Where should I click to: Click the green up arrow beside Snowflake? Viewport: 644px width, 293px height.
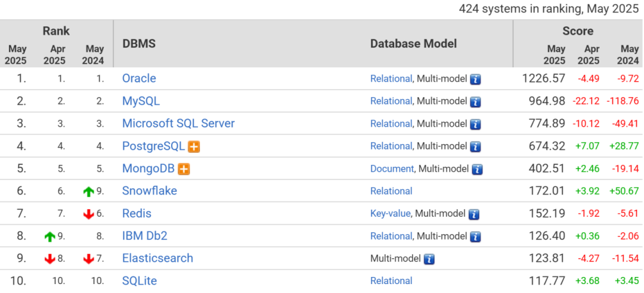[x=89, y=191]
